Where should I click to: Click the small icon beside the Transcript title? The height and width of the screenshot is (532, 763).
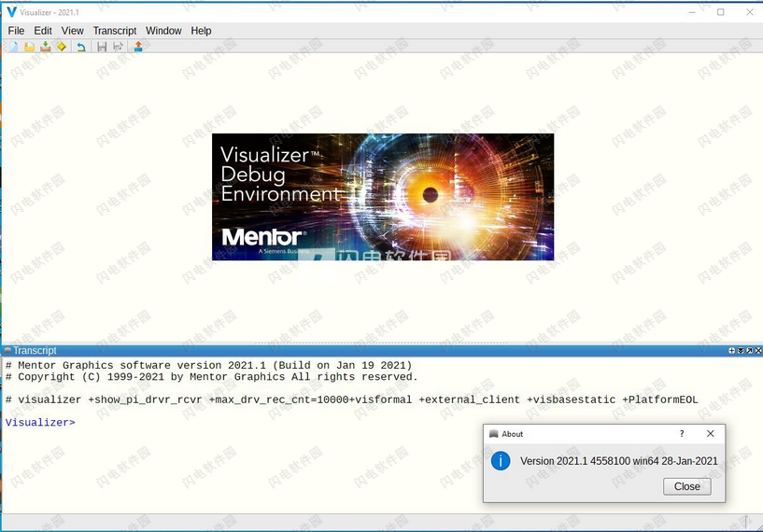tap(7, 350)
